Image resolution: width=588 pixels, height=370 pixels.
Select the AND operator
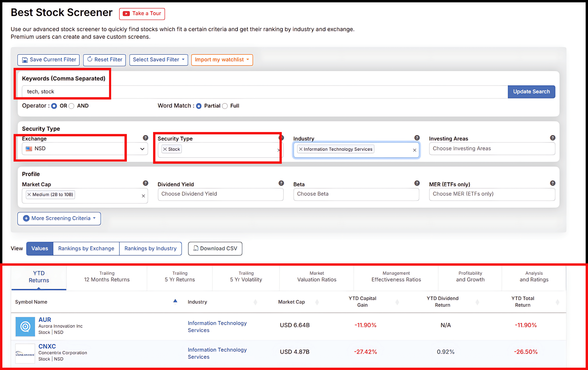coord(71,106)
